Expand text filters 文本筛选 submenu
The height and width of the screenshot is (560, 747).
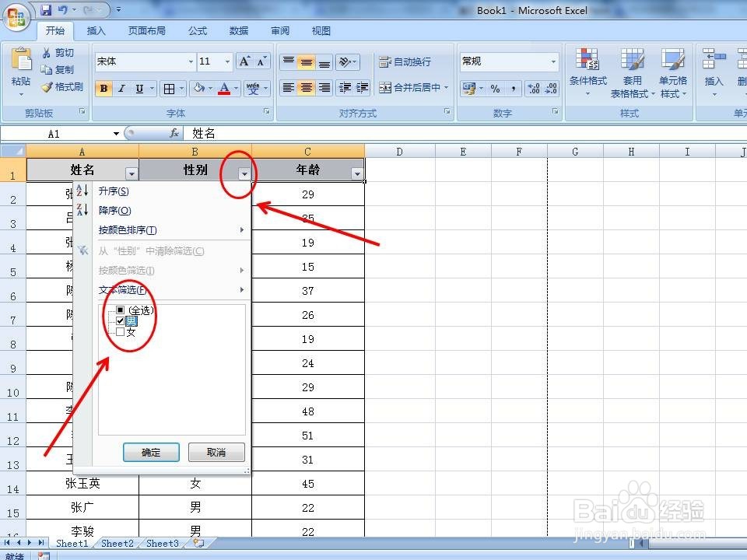[x=171, y=289]
